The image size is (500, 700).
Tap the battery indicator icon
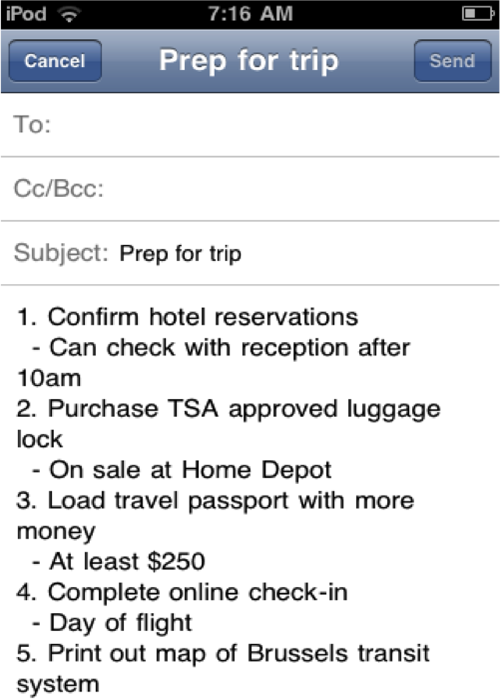(x=478, y=14)
